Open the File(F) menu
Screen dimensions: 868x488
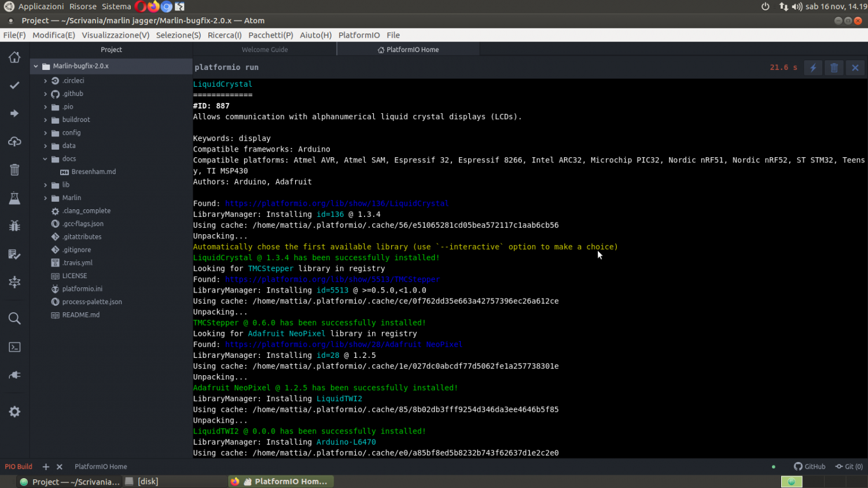tap(14, 35)
